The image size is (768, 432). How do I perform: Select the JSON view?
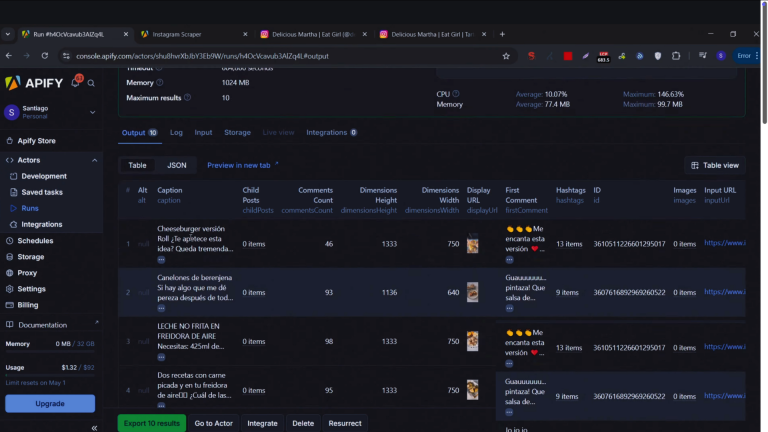pos(177,166)
